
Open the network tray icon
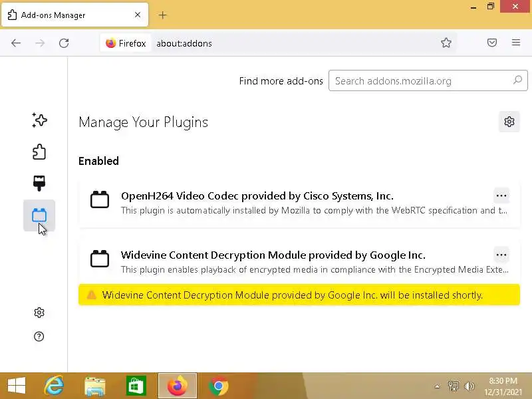[454, 386]
